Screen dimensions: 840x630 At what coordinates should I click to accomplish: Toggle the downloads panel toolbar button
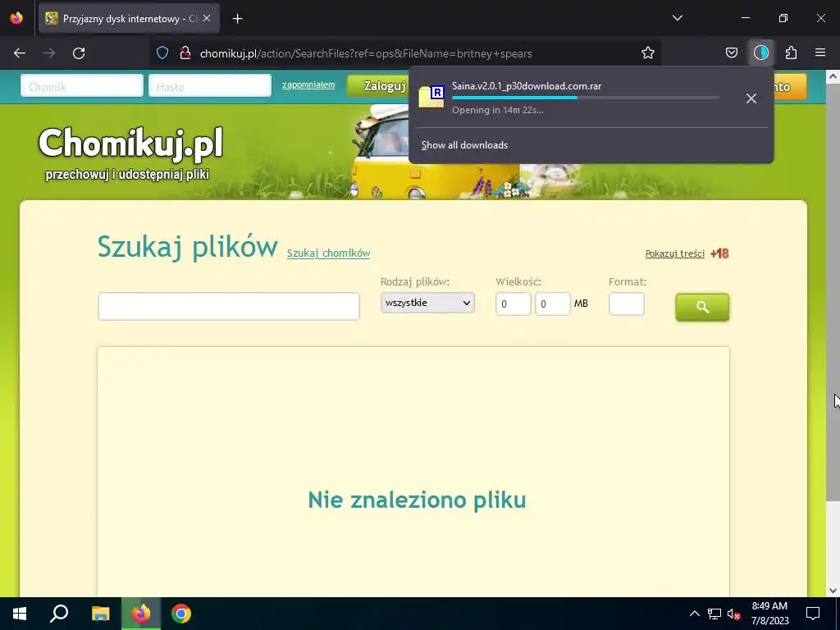pyautogui.click(x=760, y=53)
